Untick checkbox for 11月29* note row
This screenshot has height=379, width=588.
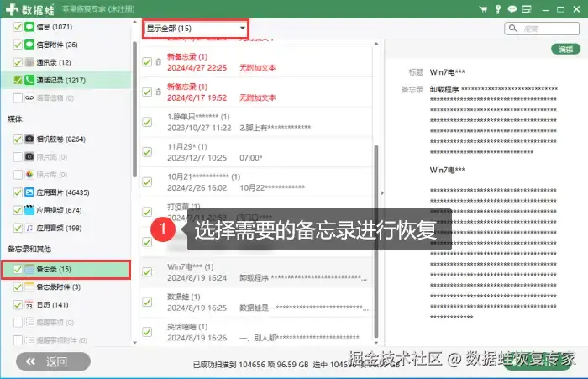coord(147,152)
